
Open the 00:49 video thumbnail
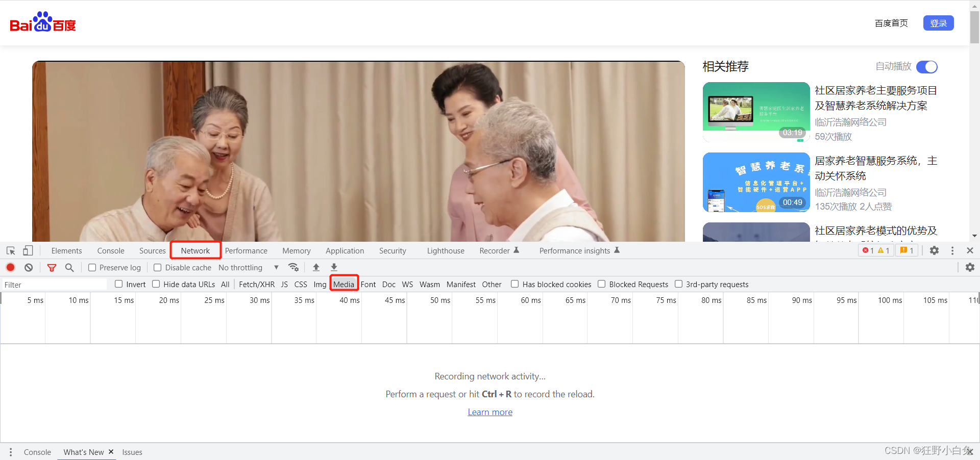tap(756, 182)
